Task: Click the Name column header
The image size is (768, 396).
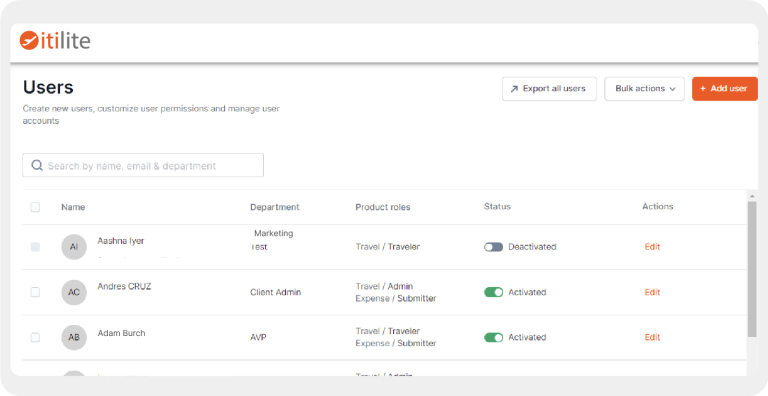Action: coord(73,207)
